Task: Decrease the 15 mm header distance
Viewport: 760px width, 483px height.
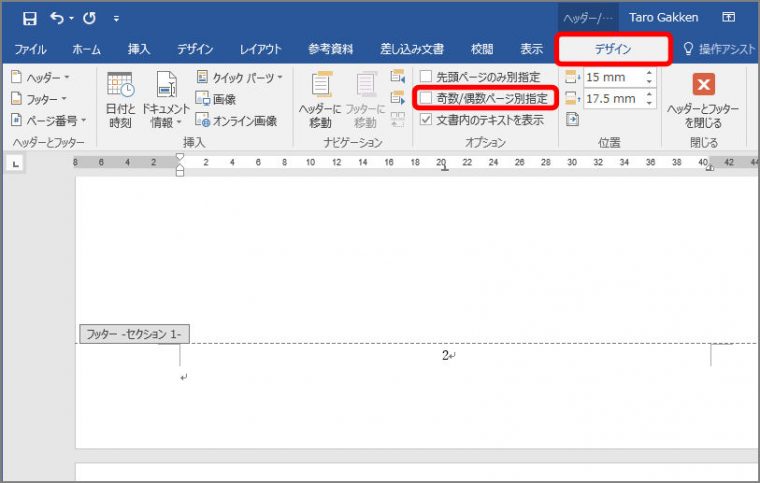Action: [x=649, y=82]
